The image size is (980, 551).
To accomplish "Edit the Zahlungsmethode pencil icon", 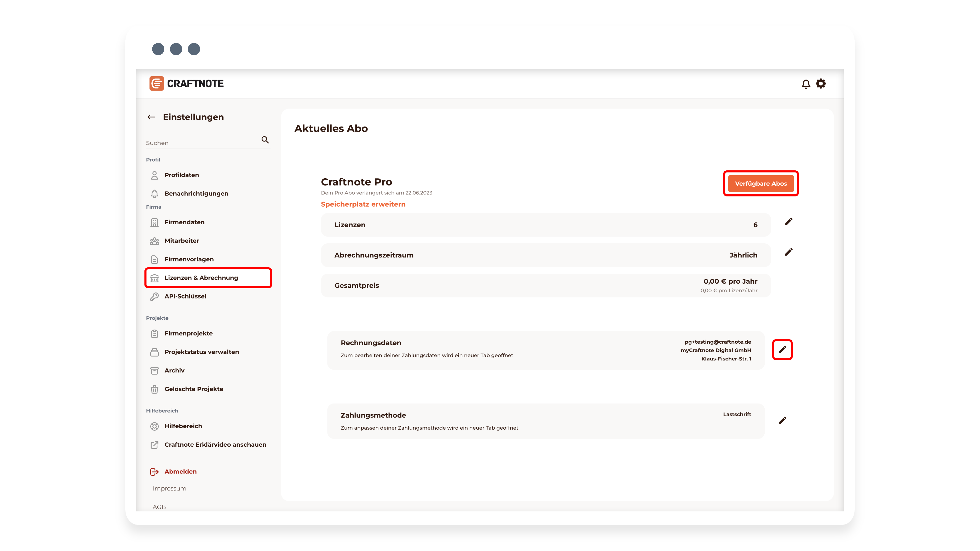I will [x=782, y=421].
